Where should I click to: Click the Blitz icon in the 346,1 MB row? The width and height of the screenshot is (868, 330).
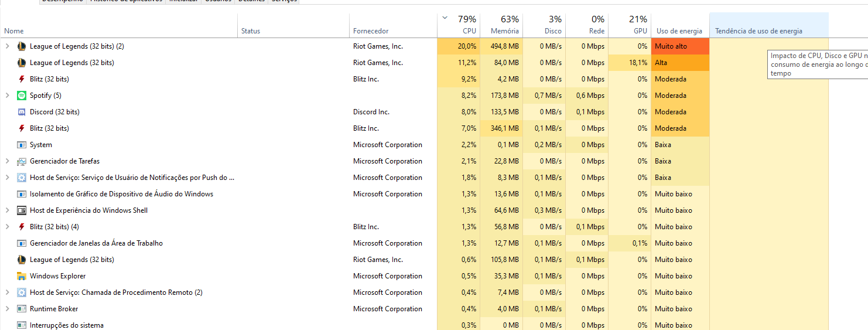(x=22, y=128)
